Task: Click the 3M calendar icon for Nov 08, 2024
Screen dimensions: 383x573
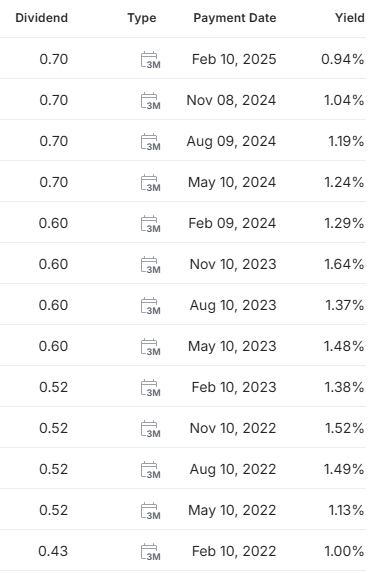Action: tap(151, 101)
